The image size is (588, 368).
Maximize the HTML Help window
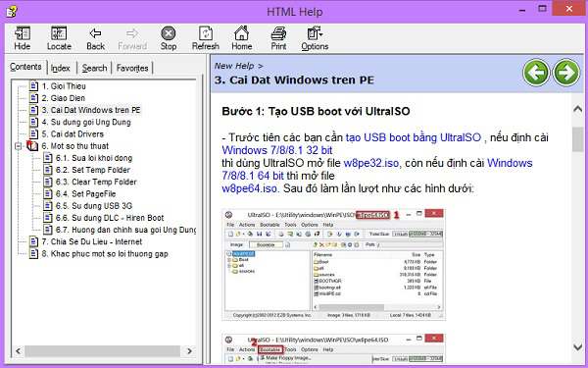point(542,8)
